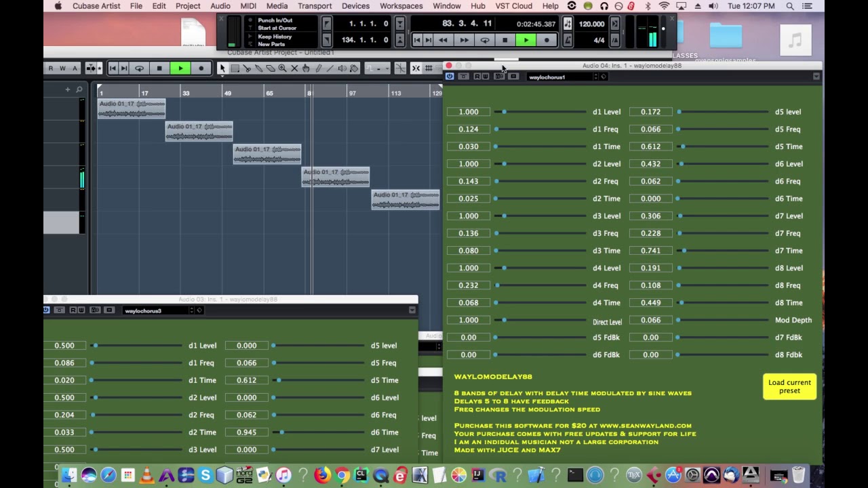Toggle Cycle loop in project toolbar
This screenshot has width=868, height=488.
click(x=139, y=68)
